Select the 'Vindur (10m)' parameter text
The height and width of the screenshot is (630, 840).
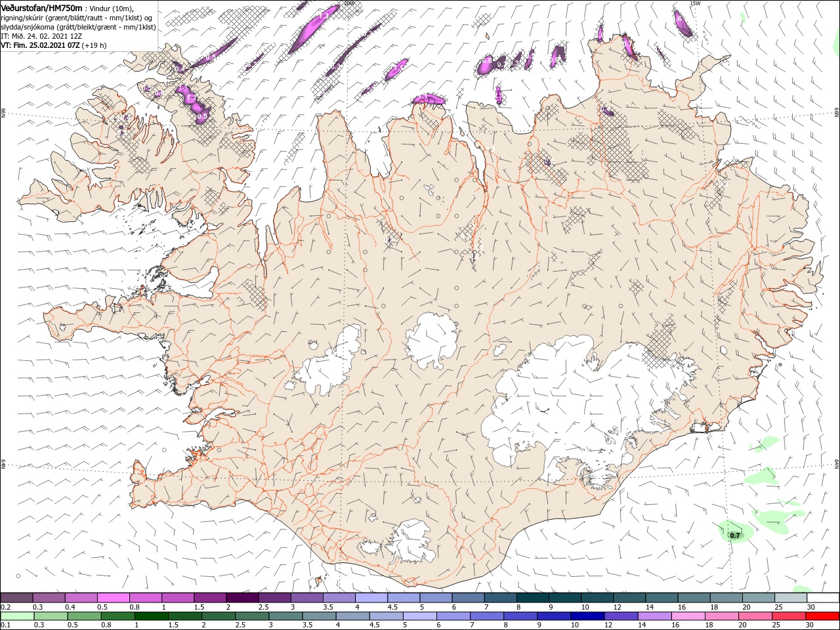pyautogui.click(x=111, y=8)
